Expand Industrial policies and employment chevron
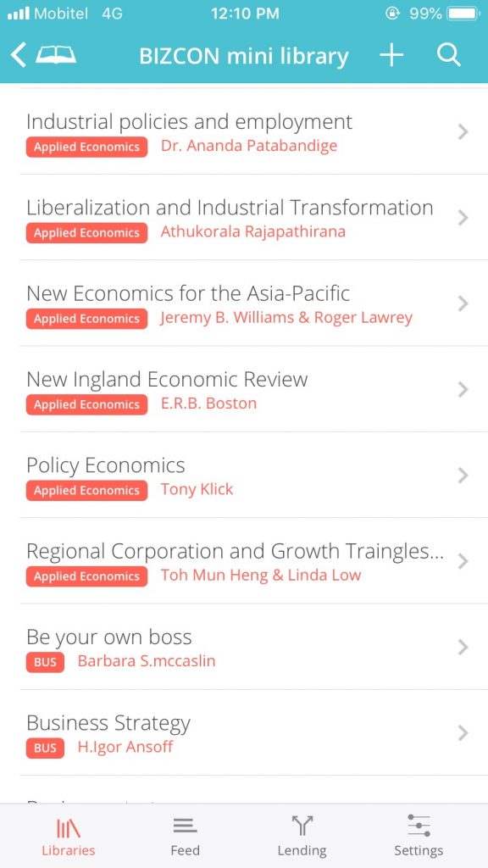Screen dimensions: 488x868 tap(463, 131)
